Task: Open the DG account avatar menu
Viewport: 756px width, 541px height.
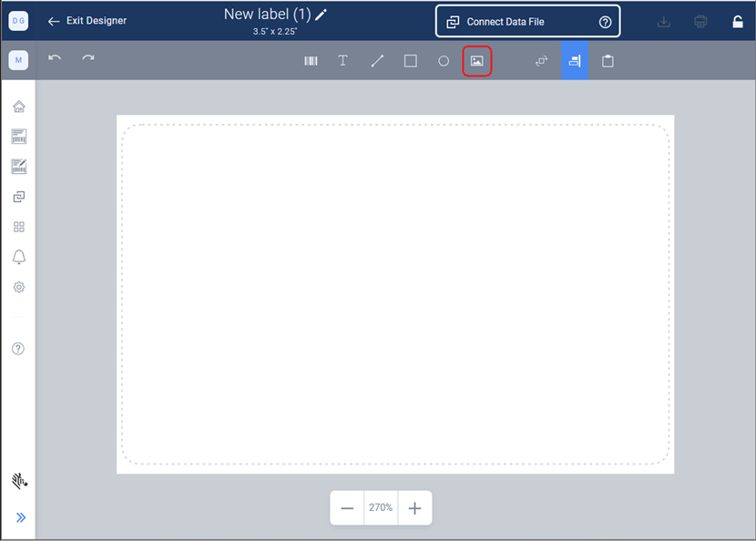Action: pyautogui.click(x=18, y=20)
